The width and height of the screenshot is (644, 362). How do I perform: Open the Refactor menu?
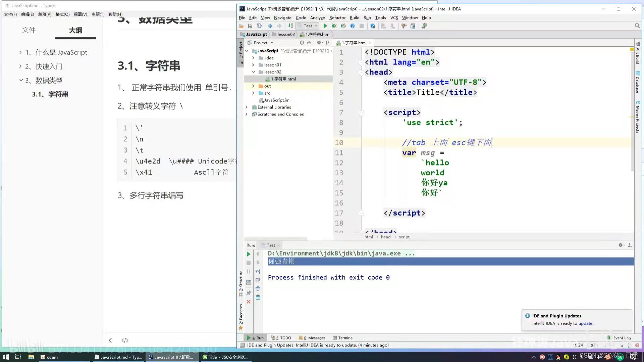tap(337, 18)
